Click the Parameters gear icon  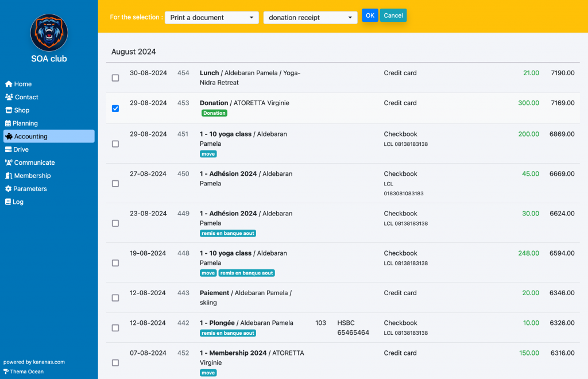coord(8,189)
